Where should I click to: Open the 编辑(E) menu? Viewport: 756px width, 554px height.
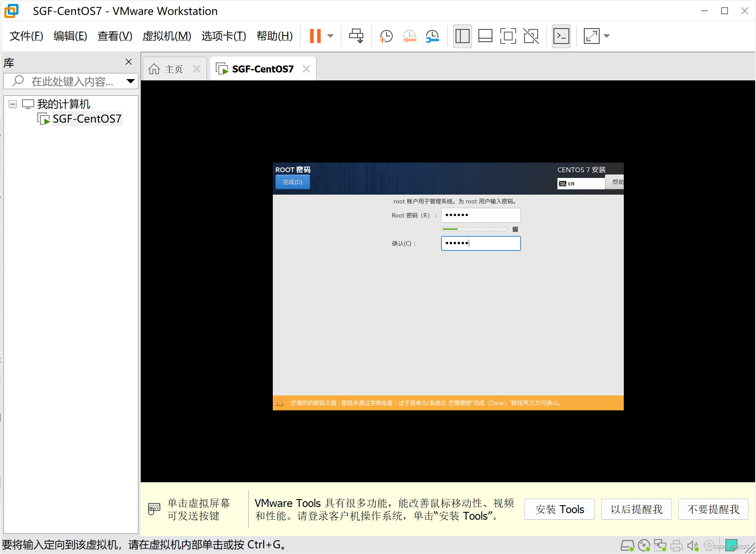pos(70,36)
